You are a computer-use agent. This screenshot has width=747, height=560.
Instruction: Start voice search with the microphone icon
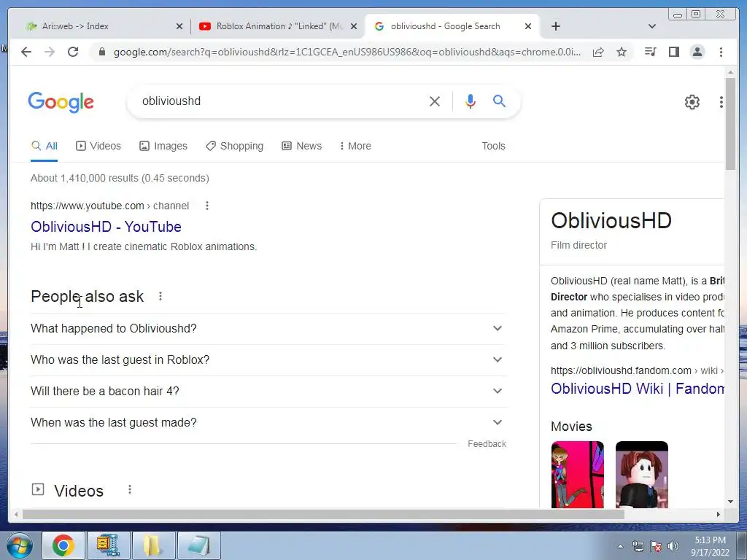[471, 101]
